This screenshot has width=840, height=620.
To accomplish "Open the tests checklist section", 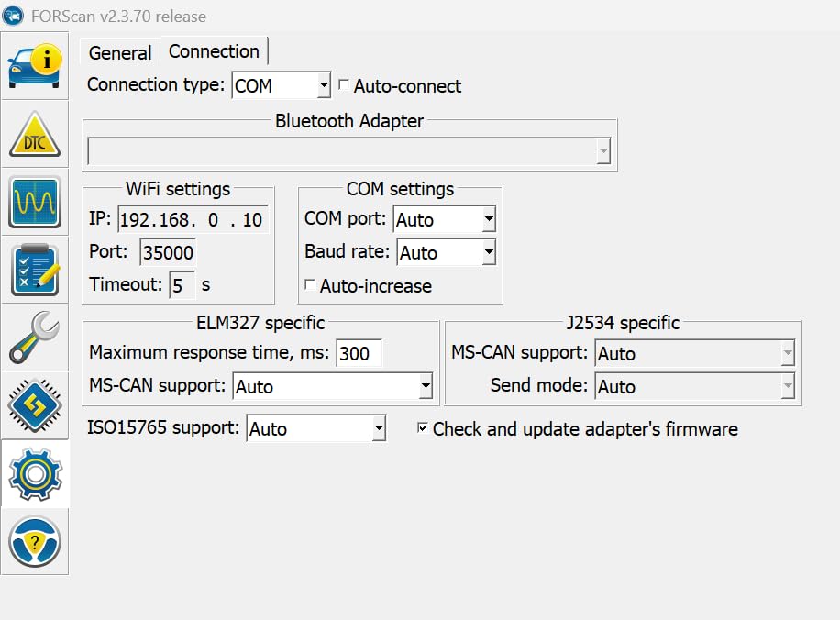I will pyautogui.click(x=35, y=270).
